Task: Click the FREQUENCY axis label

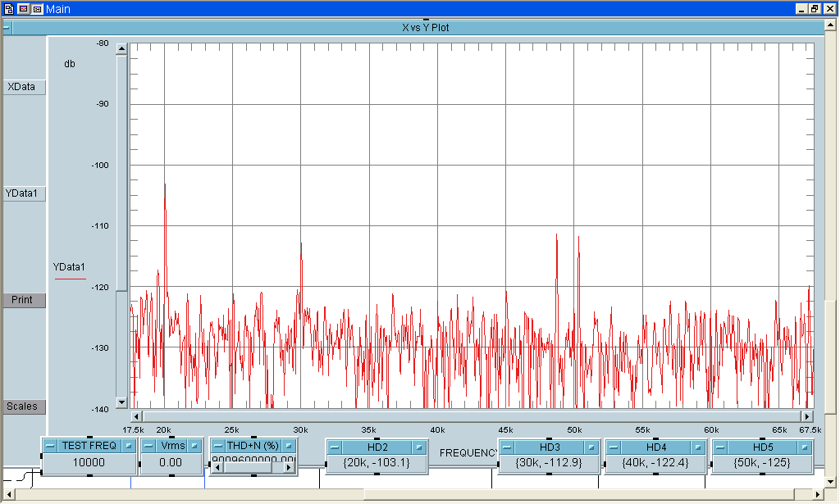Action: pyautogui.click(x=468, y=453)
